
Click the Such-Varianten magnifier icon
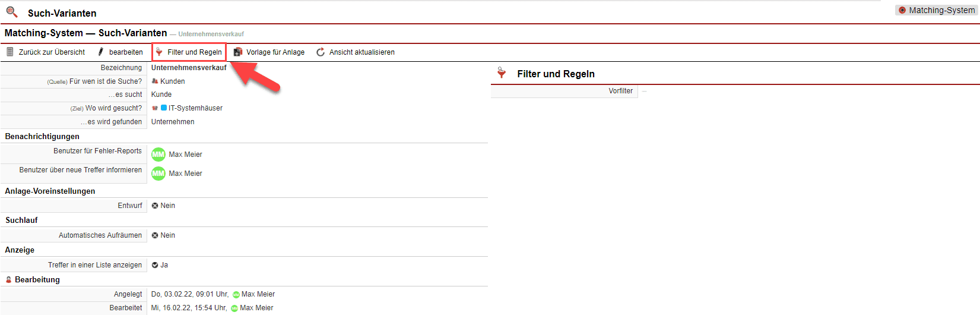[12, 12]
